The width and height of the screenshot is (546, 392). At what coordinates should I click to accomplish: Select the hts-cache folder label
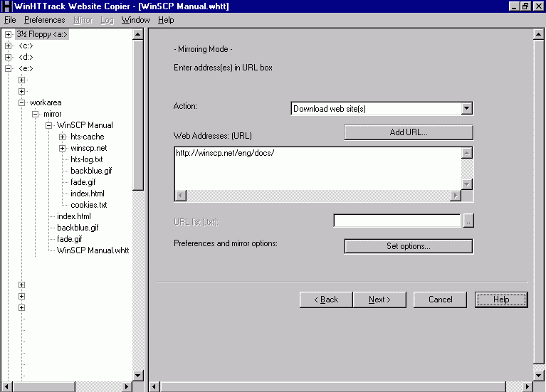(x=88, y=137)
